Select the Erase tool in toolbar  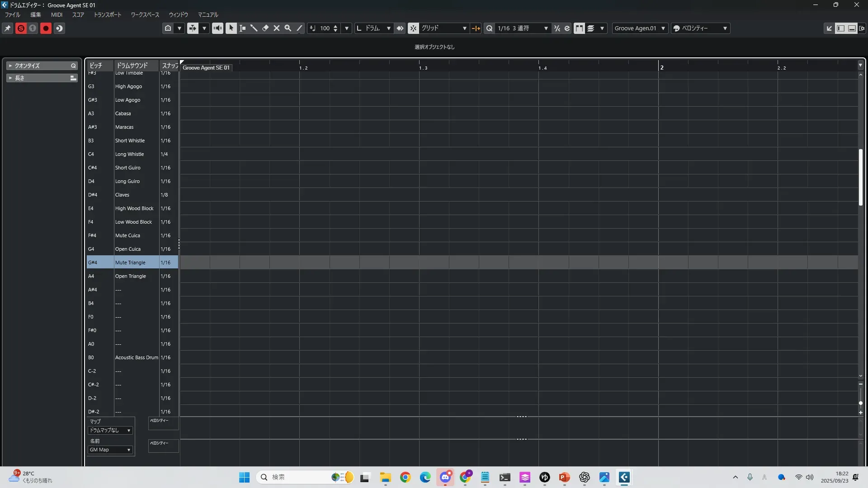click(265, 28)
